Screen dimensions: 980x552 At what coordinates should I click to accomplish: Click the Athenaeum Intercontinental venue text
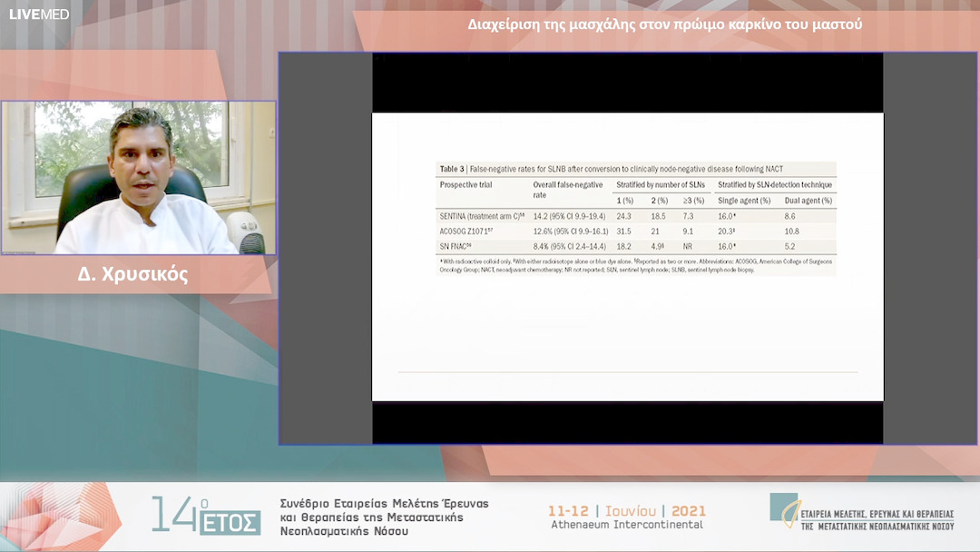(627, 525)
